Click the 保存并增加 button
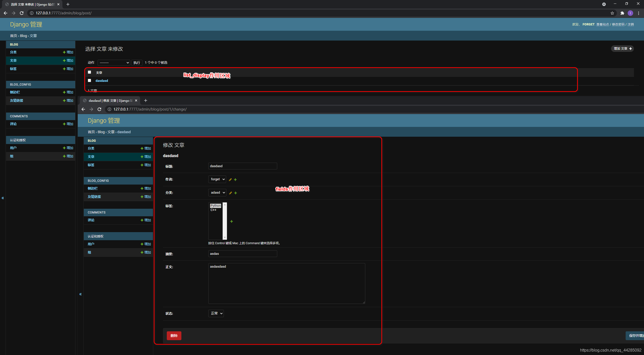Image resolution: width=644 pixels, height=355 pixels. coord(635,336)
